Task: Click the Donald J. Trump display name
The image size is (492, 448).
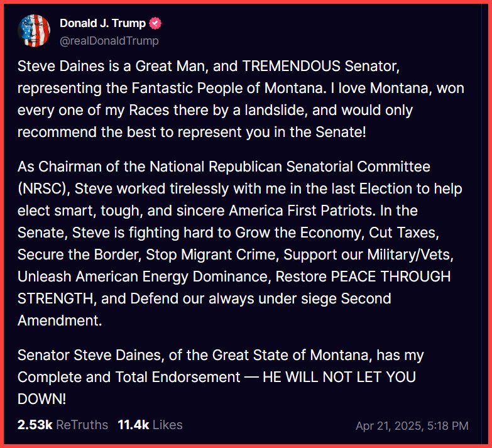Action: pyautogui.click(x=102, y=24)
